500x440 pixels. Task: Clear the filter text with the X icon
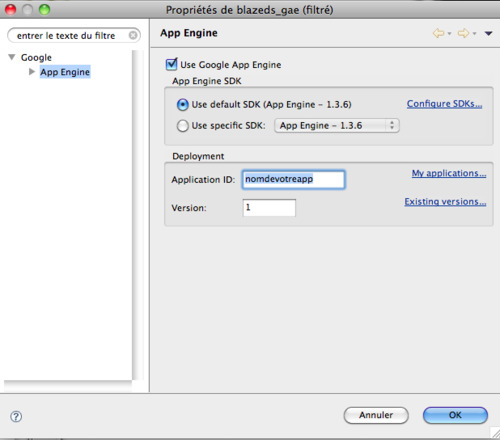(133, 35)
